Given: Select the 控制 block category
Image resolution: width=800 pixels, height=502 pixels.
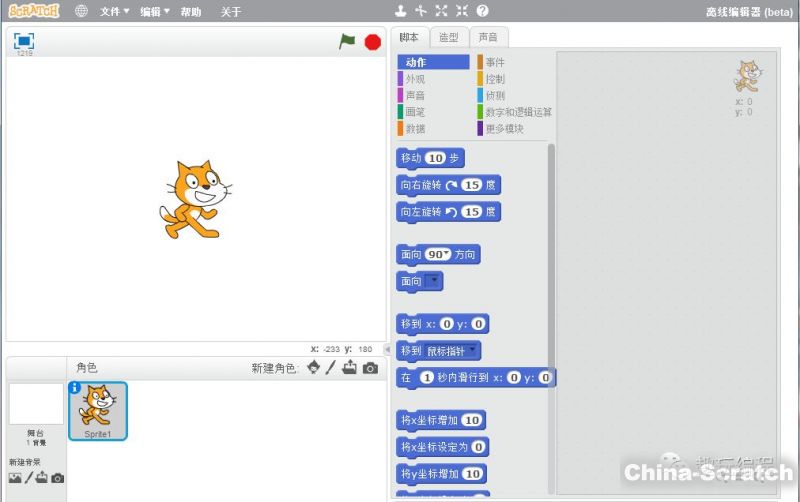Looking at the screenshot, I should coord(495,79).
